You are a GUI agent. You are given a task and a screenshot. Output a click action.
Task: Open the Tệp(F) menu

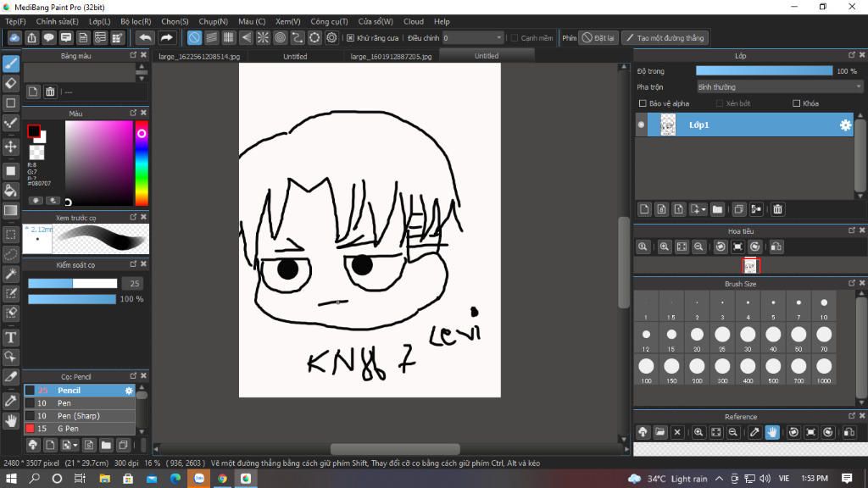pyautogui.click(x=15, y=21)
